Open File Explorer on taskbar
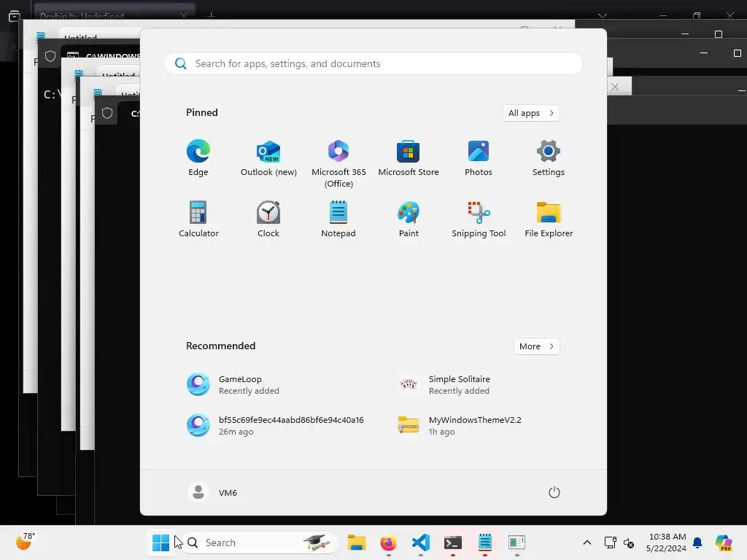This screenshot has height=560, width=747. click(x=356, y=542)
